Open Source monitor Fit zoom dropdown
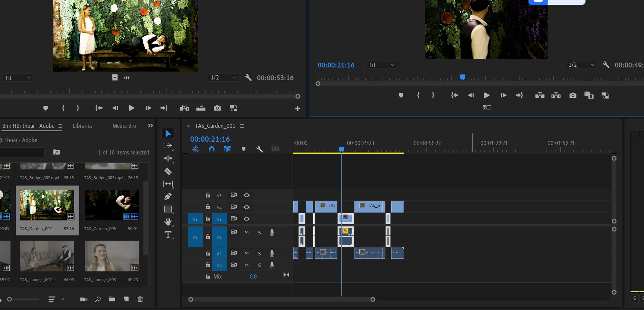 18,78
